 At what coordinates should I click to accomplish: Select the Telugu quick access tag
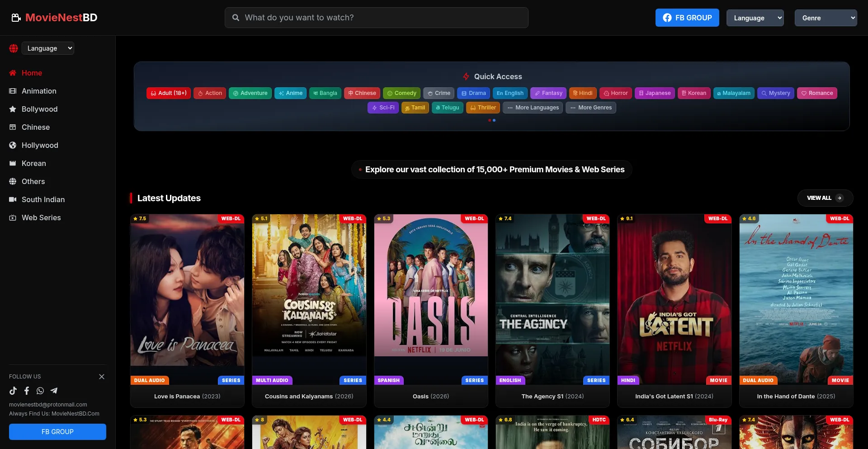(x=448, y=108)
